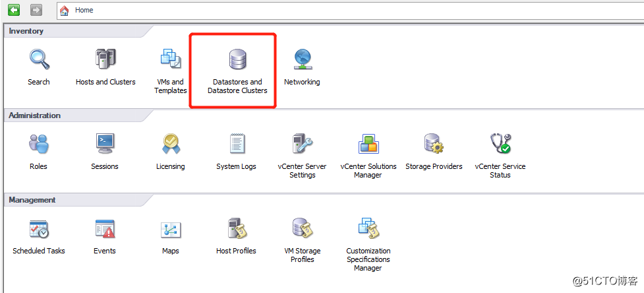The width and height of the screenshot is (644, 293).
Task: Click the grey forward navigation arrow
Action: 36,10
